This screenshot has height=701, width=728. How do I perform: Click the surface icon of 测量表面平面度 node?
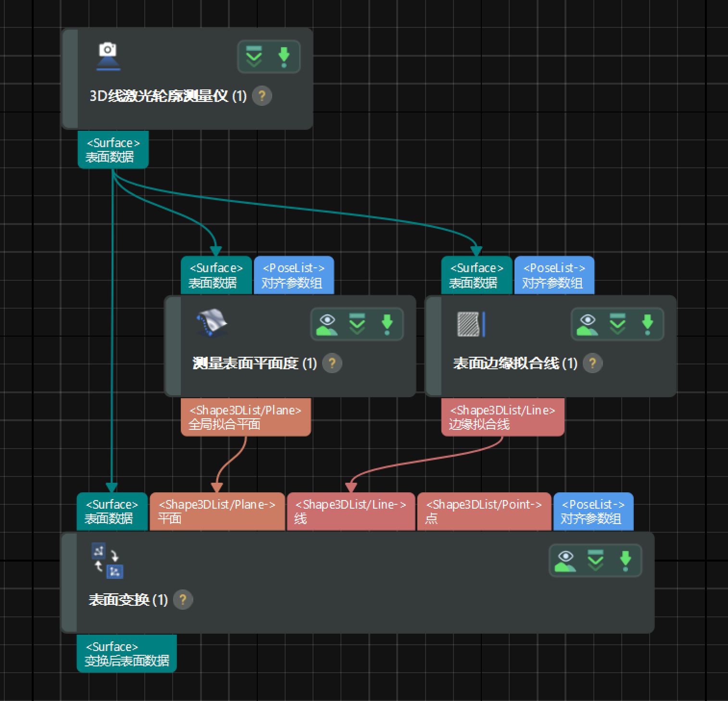pyautogui.click(x=212, y=323)
